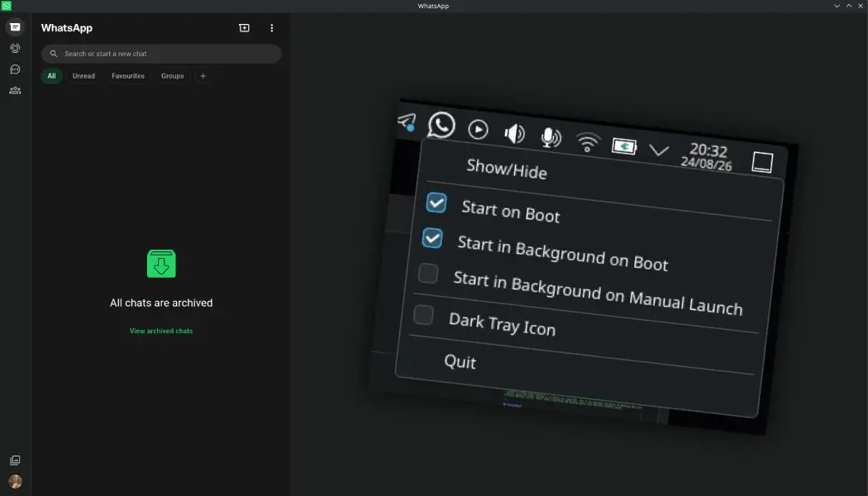Click the WhatsApp logo in the title bar

point(6,6)
